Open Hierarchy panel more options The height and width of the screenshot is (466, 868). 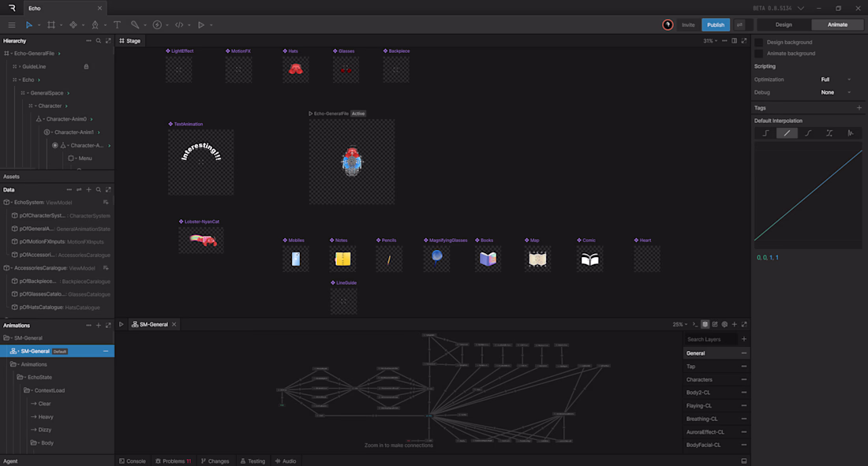(x=88, y=41)
